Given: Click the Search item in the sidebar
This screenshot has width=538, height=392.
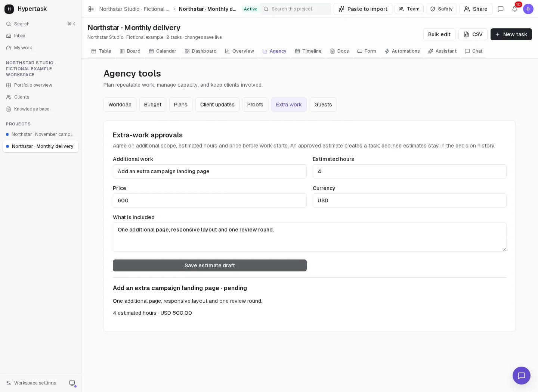Looking at the screenshot, I should [40, 24].
